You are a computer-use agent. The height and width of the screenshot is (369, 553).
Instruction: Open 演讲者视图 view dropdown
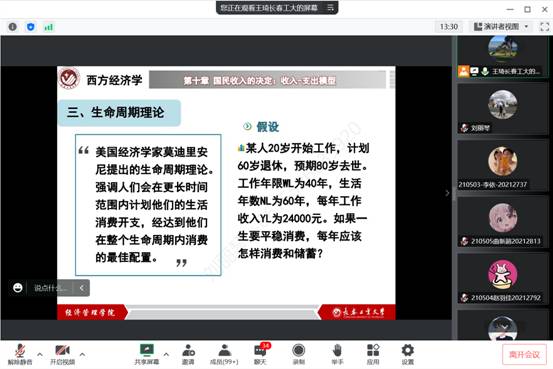[x=501, y=26]
